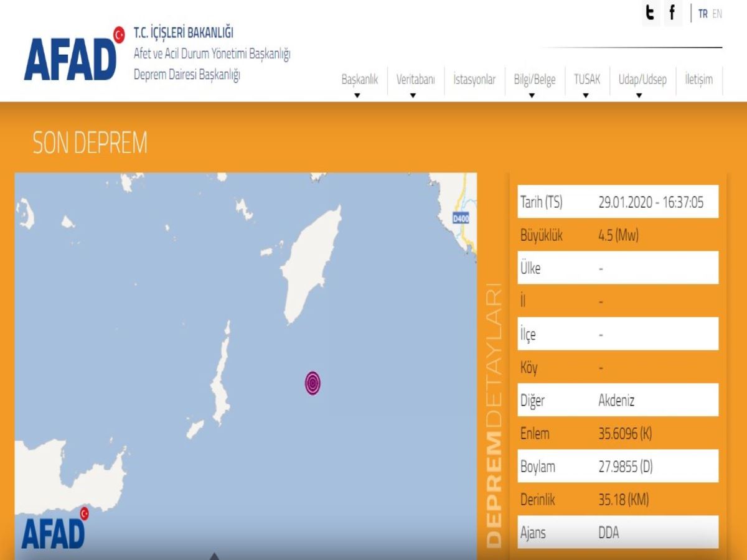Open the Udap/Udsep dropdown arrow

tap(639, 96)
